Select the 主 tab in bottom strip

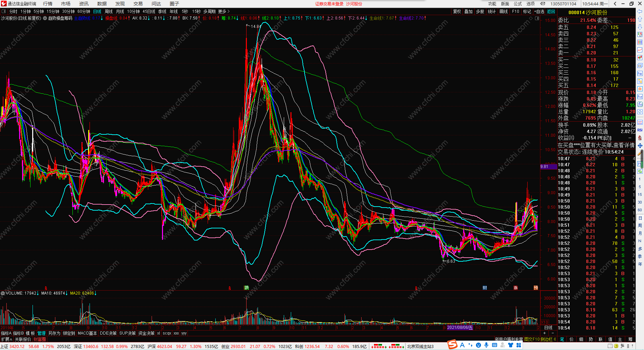[620, 339]
